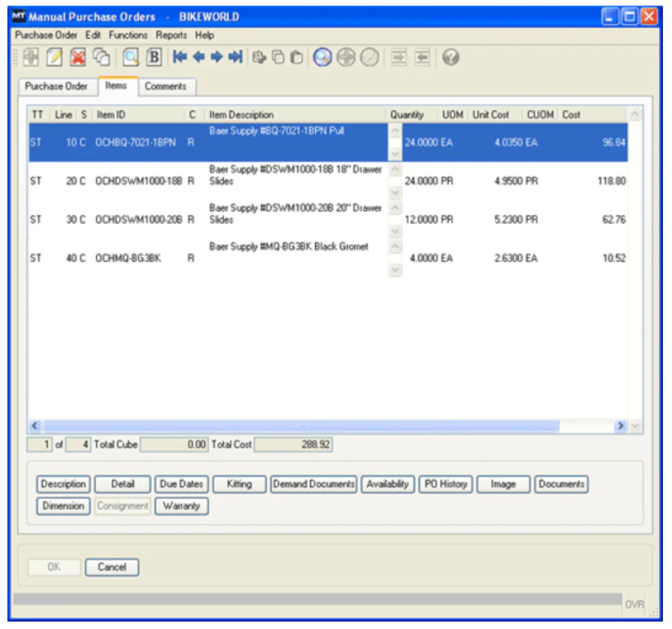Switch to the Comments tab
Image resolution: width=672 pixels, height=629 pixels.
[167, 87]
